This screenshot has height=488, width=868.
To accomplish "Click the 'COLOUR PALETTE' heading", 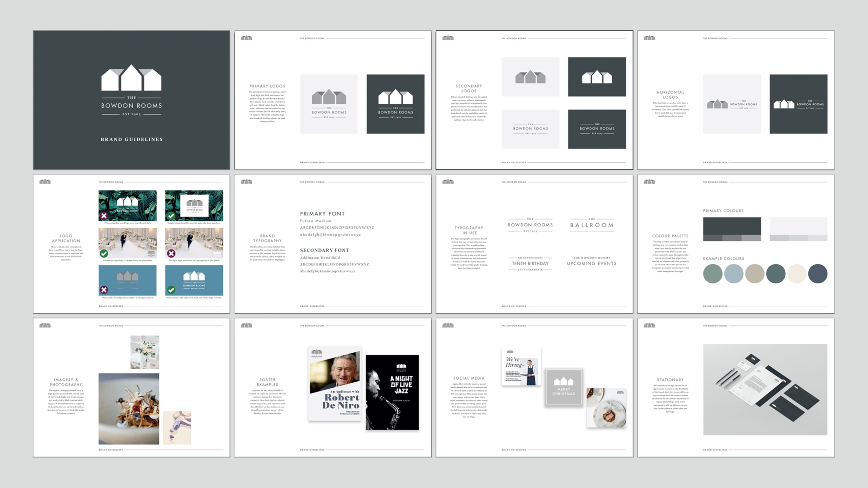I will pyautogui.click(x=670, y=236).
